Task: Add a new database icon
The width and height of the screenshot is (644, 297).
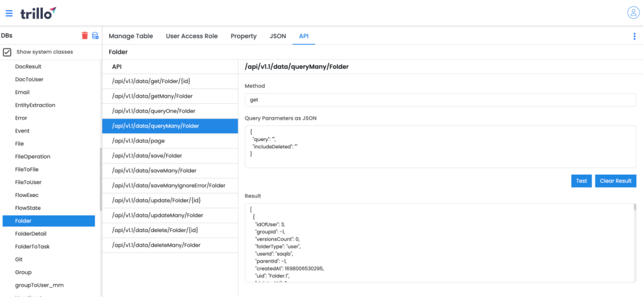Action: 95,36
